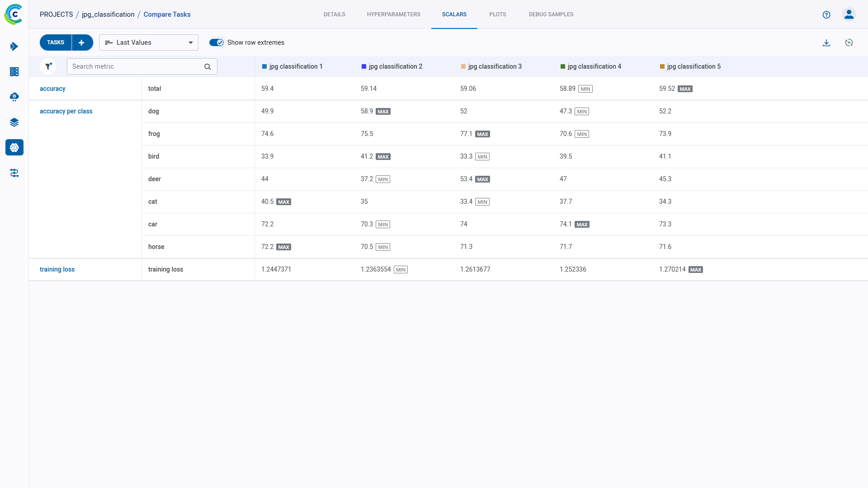Viewport: 868px width, 488px height.
Task: Click the TASKS button
Action: (x=55, y=42)
